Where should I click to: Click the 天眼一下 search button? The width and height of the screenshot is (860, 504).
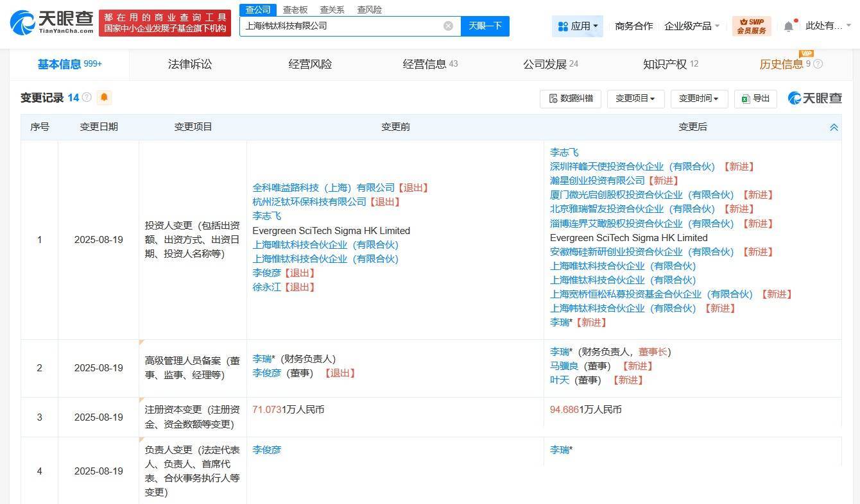(485, 26)
